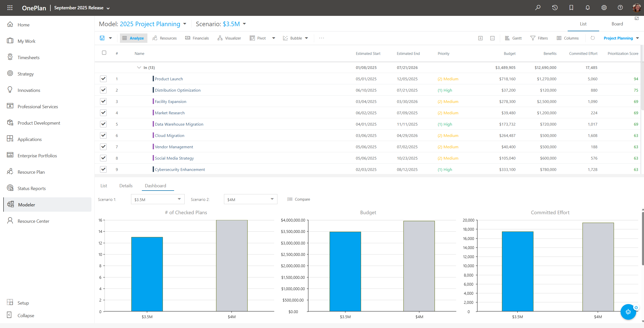Click the refresh icon beside Project Planning

[x=593, y=38]
